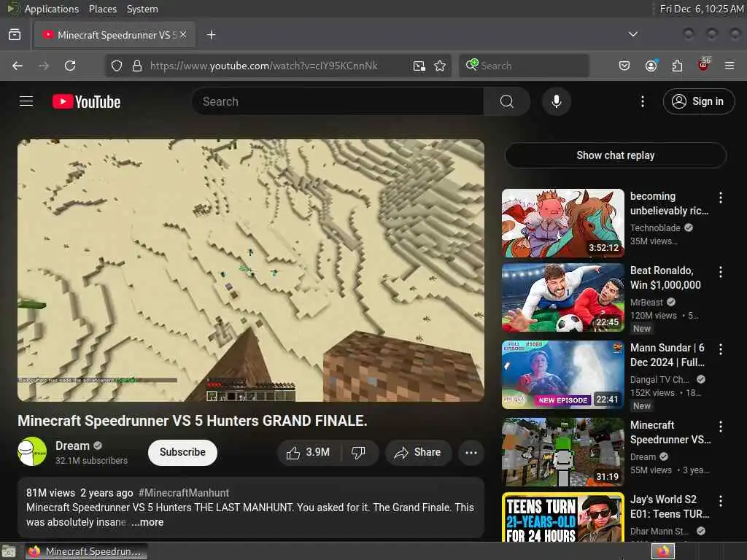
Task: Click Technoblade channel name
Action: coord(655,227)
